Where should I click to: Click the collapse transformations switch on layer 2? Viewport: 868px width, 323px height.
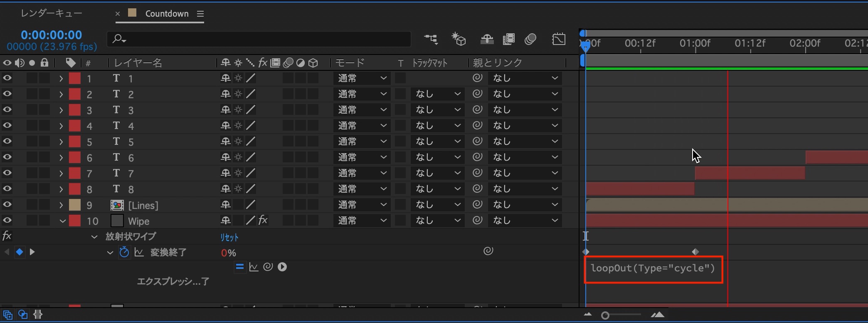(238, 94)
